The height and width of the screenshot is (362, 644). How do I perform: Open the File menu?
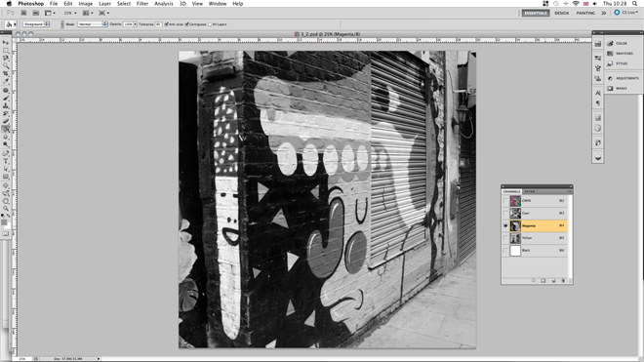pyautogui.click(x=54, y=3)
